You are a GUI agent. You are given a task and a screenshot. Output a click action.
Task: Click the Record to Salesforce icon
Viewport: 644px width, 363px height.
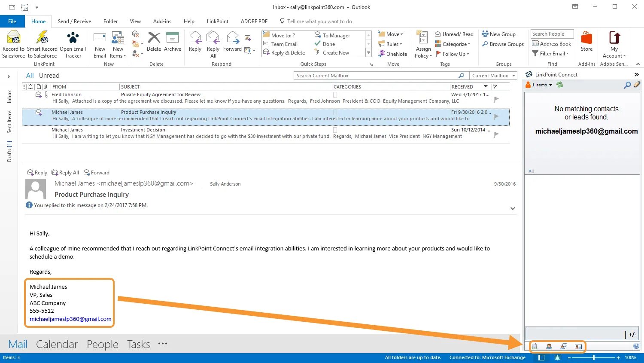[x=14, y=38]
